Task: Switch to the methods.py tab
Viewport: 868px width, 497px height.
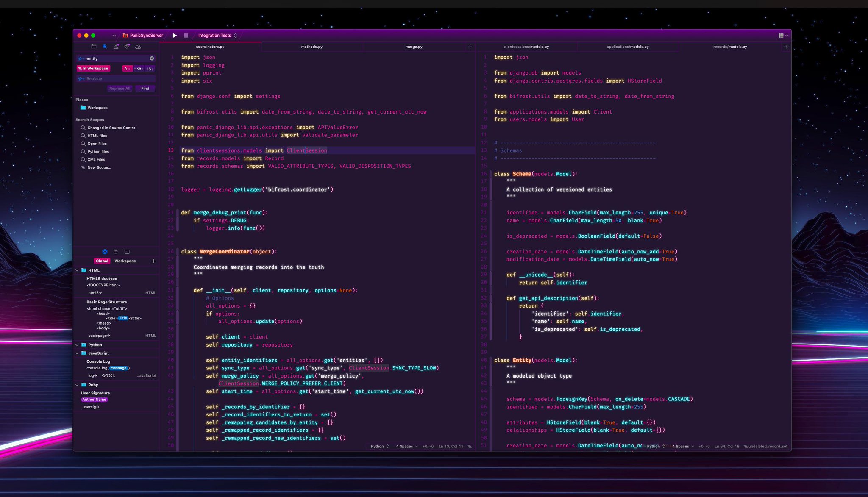Action: pos(312,47)
